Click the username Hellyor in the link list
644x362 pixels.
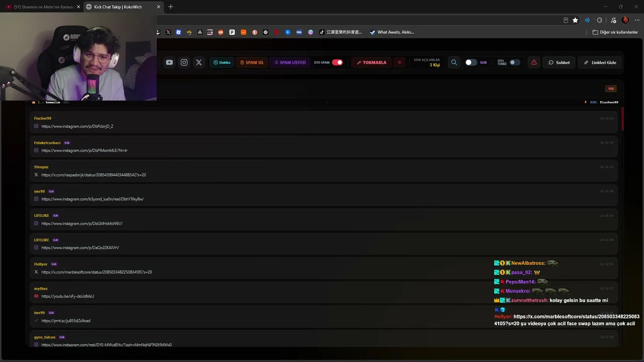(41, 264)
